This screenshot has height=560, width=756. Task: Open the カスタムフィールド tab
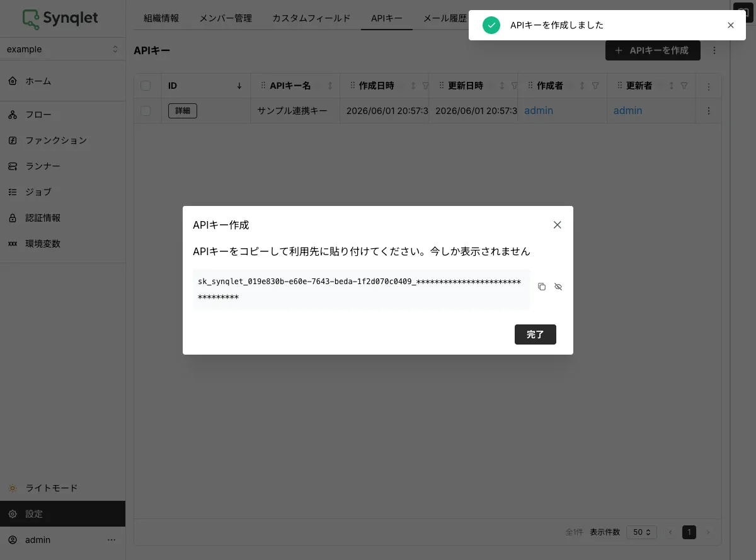coord(311,18)
